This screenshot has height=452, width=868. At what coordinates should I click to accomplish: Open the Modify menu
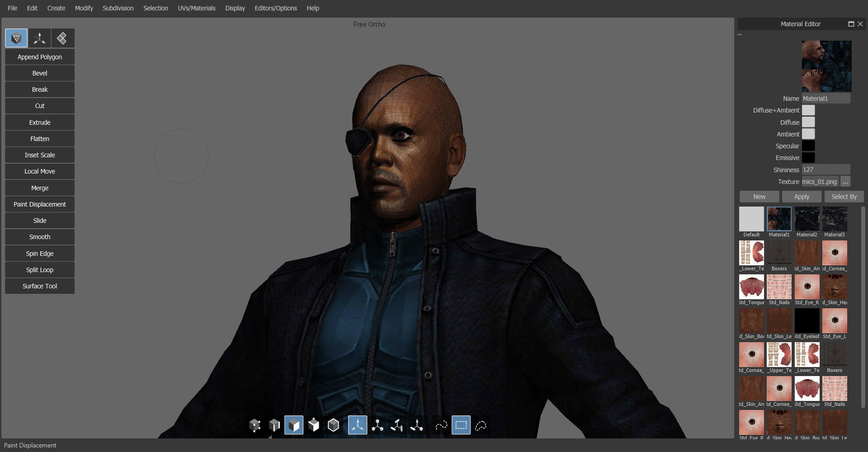[84, 8]
